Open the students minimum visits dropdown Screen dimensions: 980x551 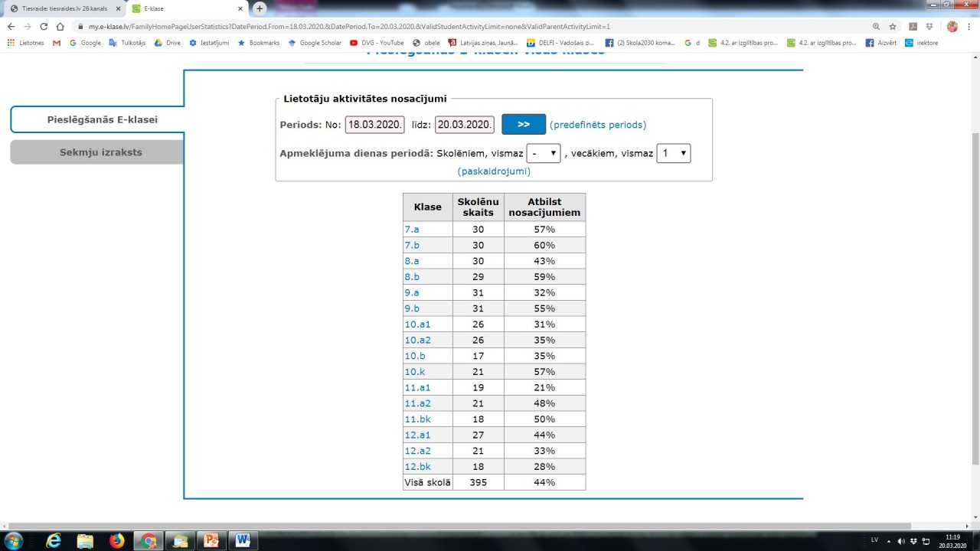pos(544,153)
